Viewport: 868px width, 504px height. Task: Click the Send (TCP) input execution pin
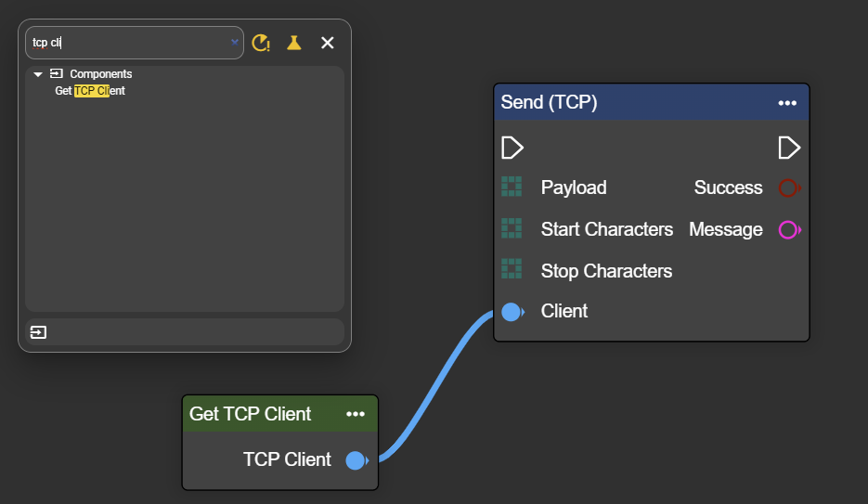point(512,148)
